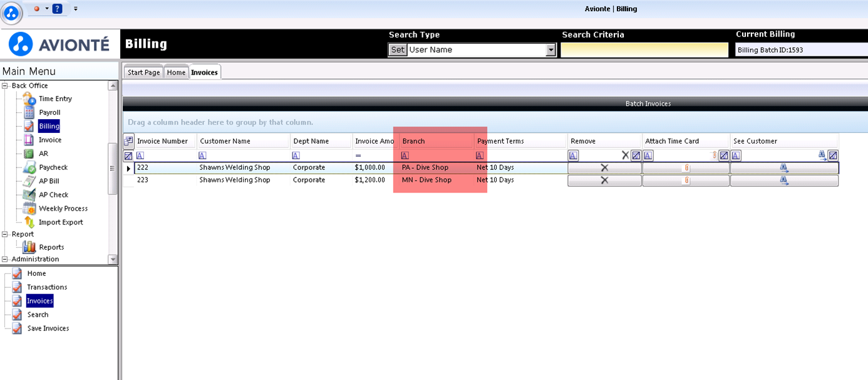
Task: Click the blue help question mark icon
Action: pos(57,9)
